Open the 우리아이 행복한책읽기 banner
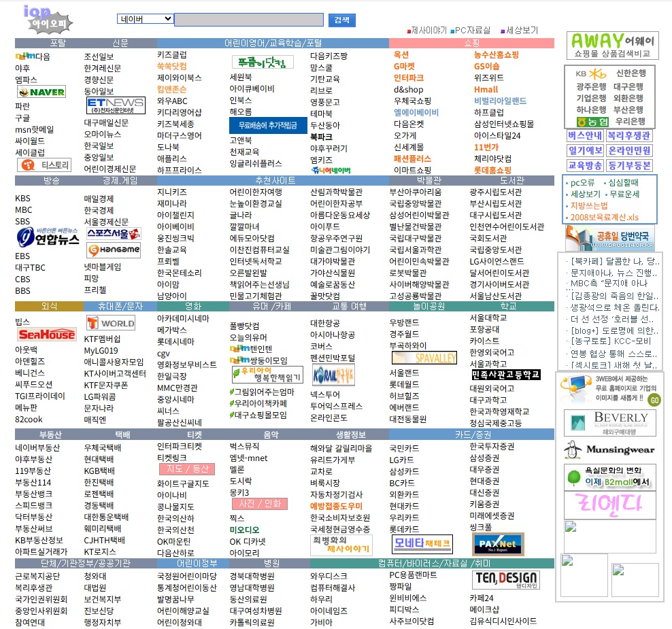Image resolution: width=672 pixels, height=629 pixels. point(267,374)
